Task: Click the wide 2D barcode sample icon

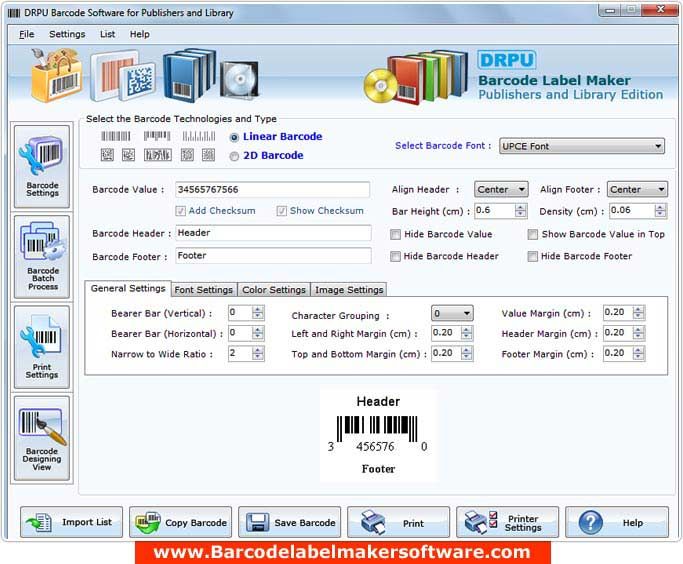Action: pos(158,155)
